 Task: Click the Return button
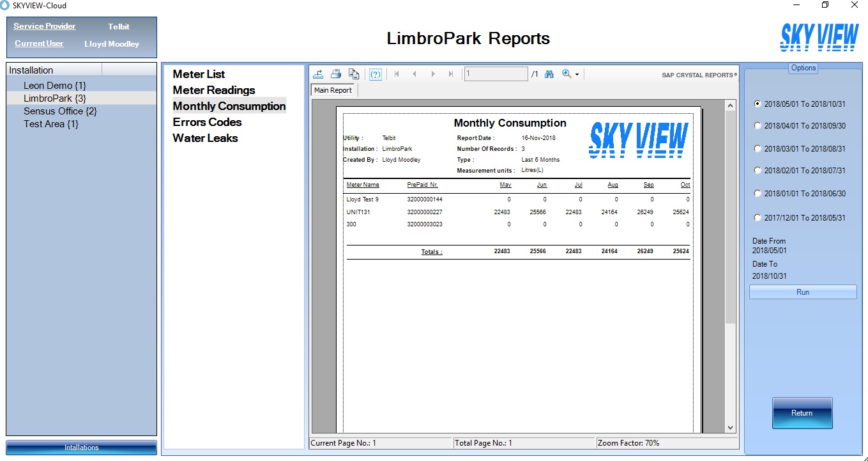click(802, 413)
